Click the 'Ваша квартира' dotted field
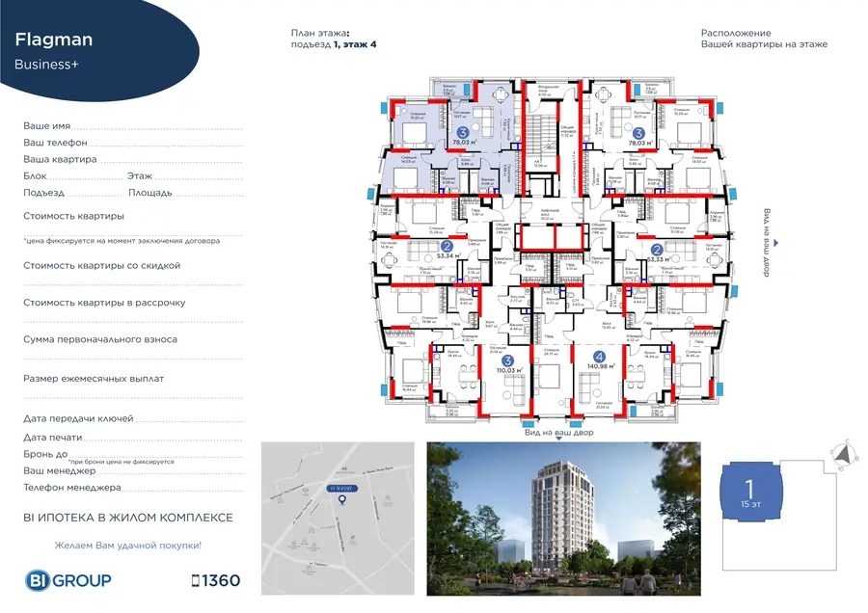868x613 pixels. coord(171,159)
